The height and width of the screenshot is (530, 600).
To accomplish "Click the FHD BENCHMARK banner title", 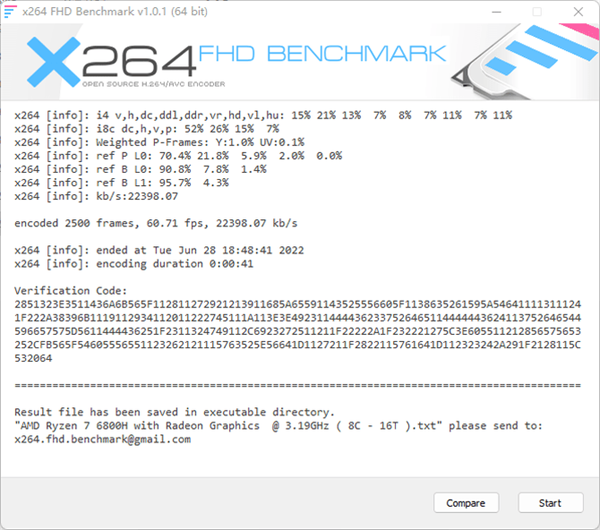I will 322,54.
